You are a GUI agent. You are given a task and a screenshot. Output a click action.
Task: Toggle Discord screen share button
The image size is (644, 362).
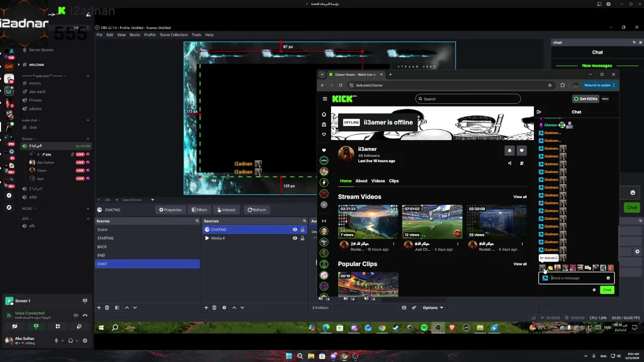tap(36, 326)
